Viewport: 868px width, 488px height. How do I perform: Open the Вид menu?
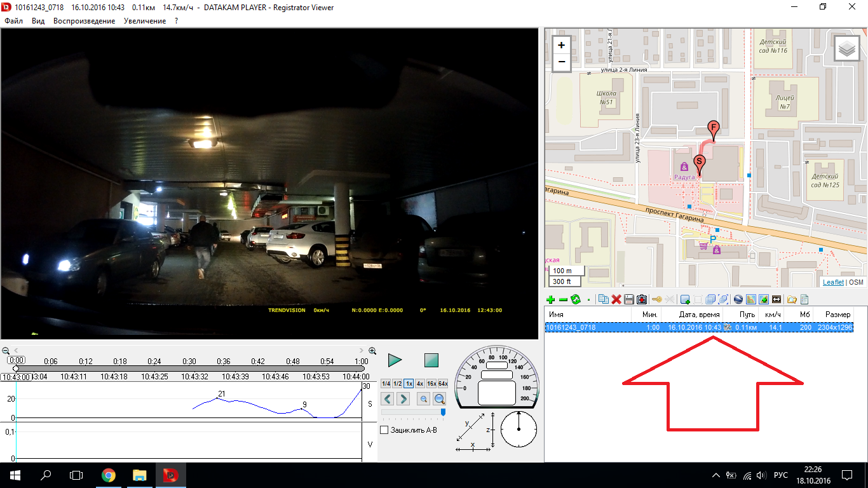click(38, 21)
